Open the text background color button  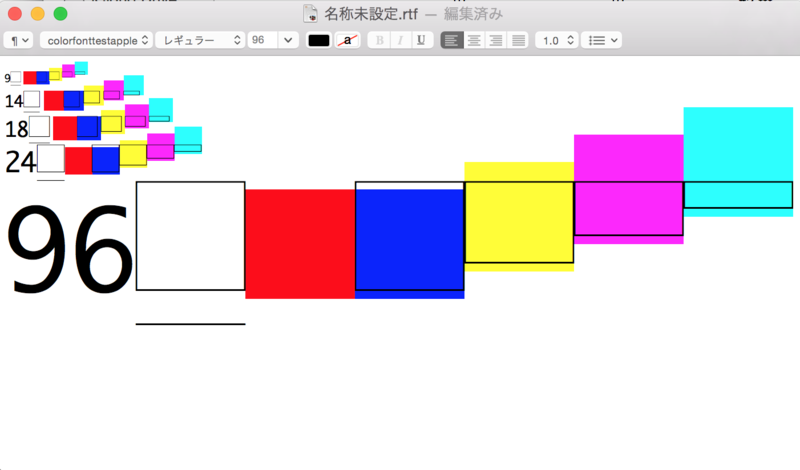(x=347, y=40)
